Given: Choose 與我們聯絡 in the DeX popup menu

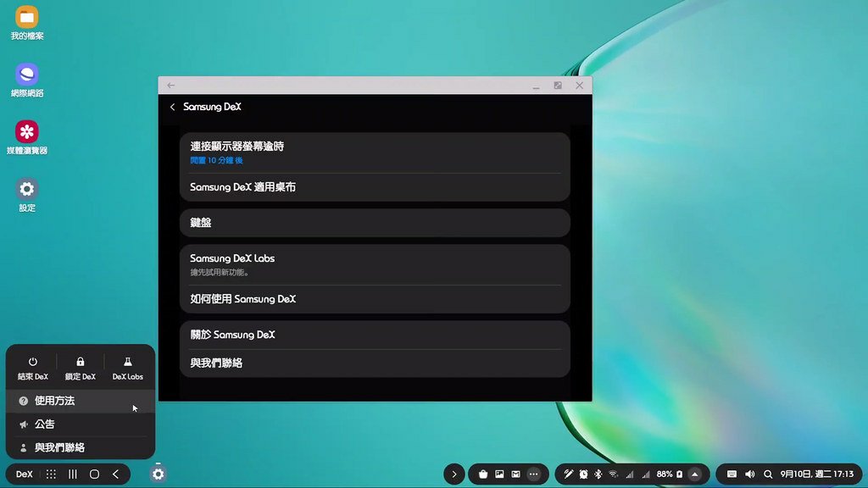Looking at the screenshot, I should click(81, 447).
